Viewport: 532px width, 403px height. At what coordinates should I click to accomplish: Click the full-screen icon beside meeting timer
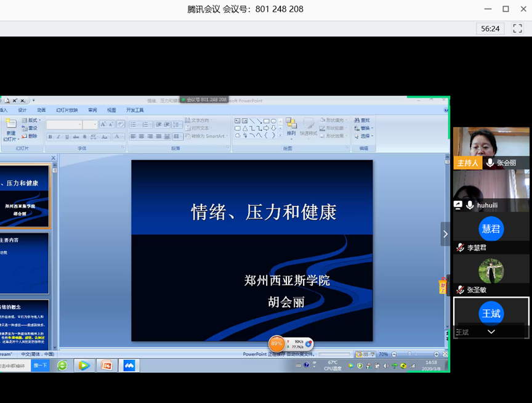tap(517, 28)
